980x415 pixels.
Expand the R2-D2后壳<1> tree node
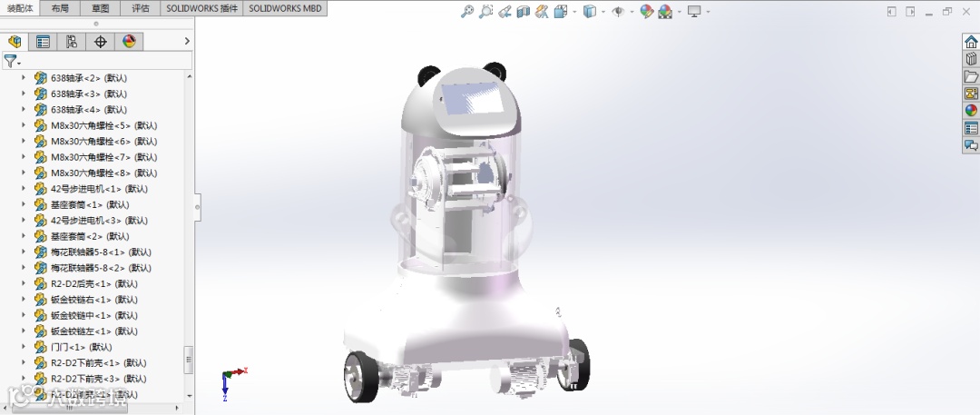coord(24,283)
